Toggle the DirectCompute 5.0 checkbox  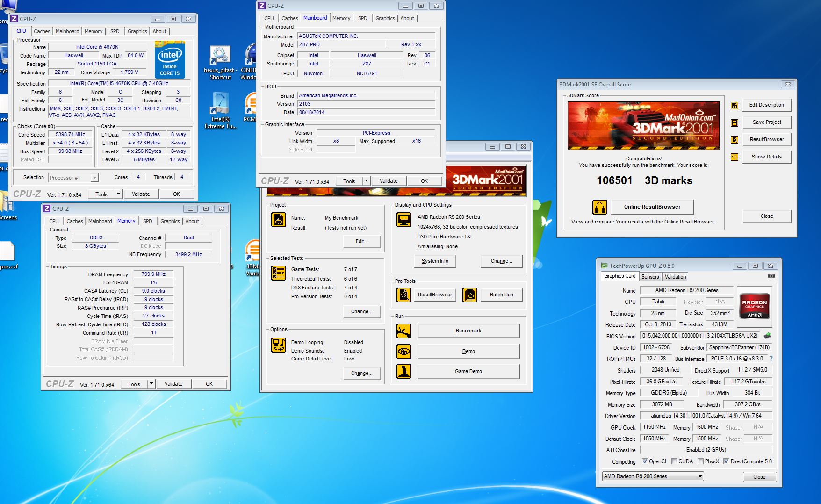(x=726, y=461)
